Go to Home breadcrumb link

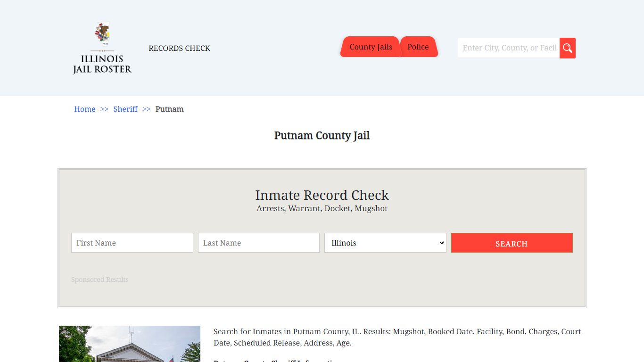[85, 109]
